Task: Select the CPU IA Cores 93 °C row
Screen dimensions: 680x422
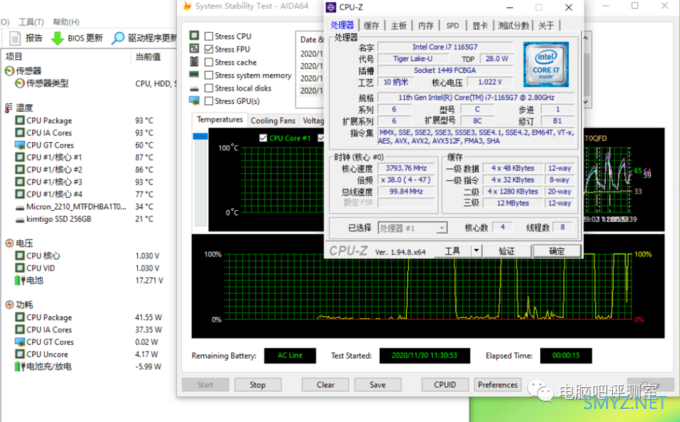Action: pyautogui.click(x=89, y=133)
